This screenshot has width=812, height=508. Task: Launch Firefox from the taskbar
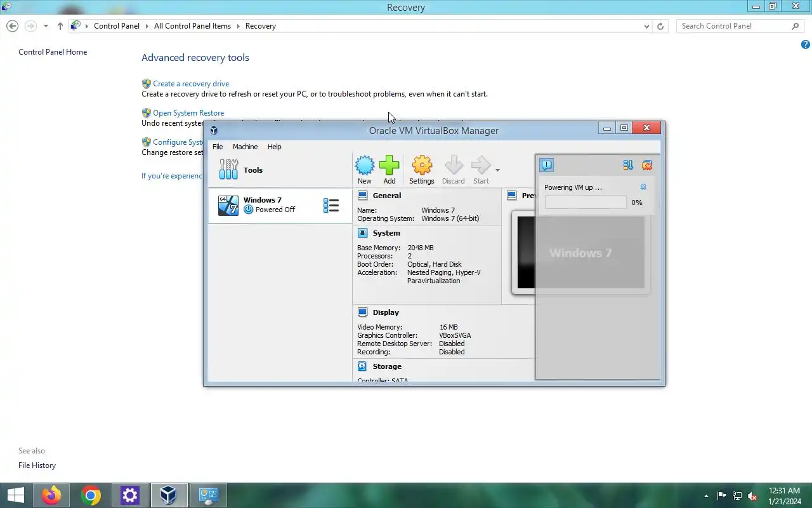point(51,495)
